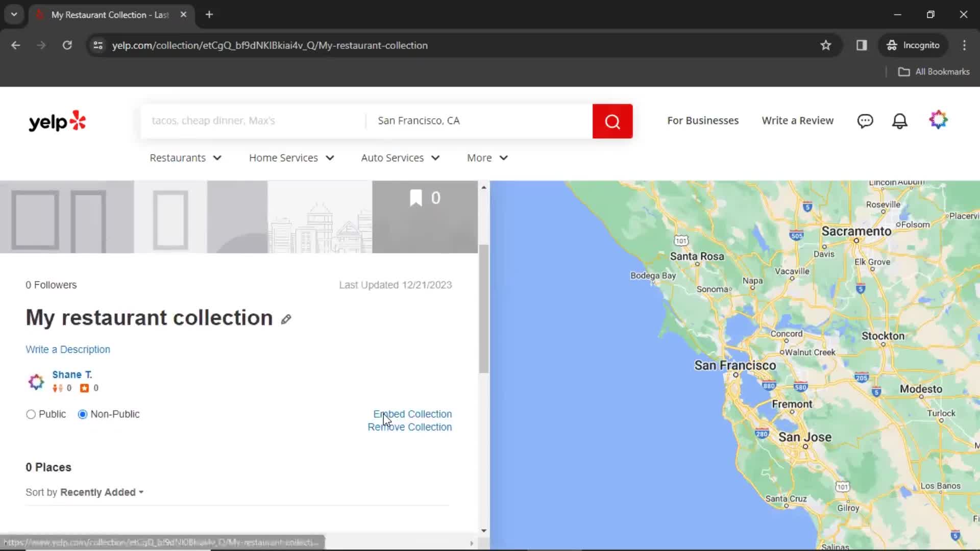Screen dimensions: 980x551
Task: Click Shane T. avatar icon
Action: [x=36, y=381]
